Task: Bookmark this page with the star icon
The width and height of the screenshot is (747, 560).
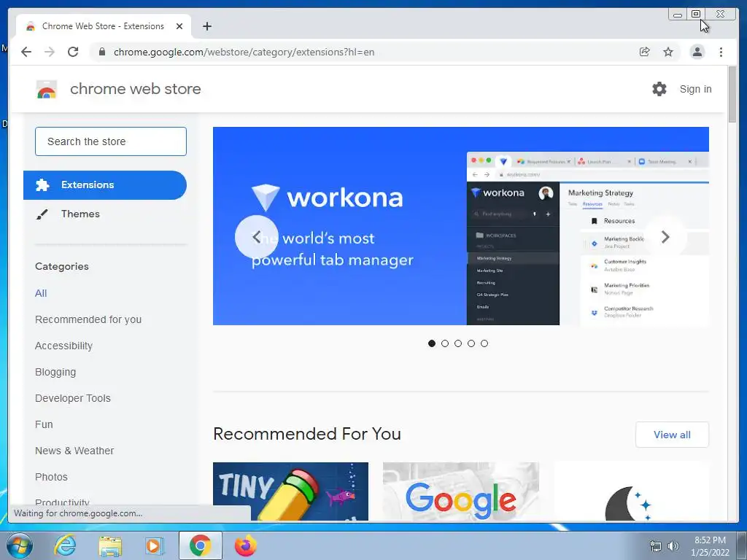Action: [x=668, y=52]
